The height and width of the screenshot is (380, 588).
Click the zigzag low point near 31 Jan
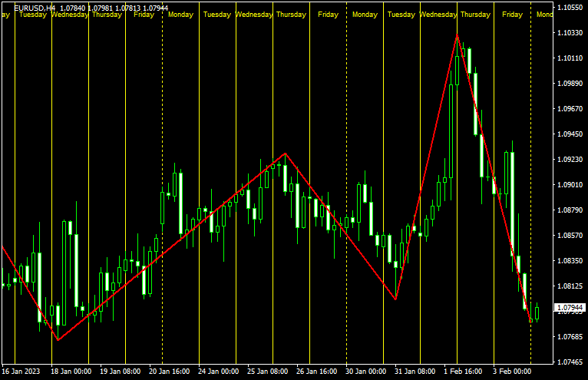pyautogui.click(x=396, y=299)
